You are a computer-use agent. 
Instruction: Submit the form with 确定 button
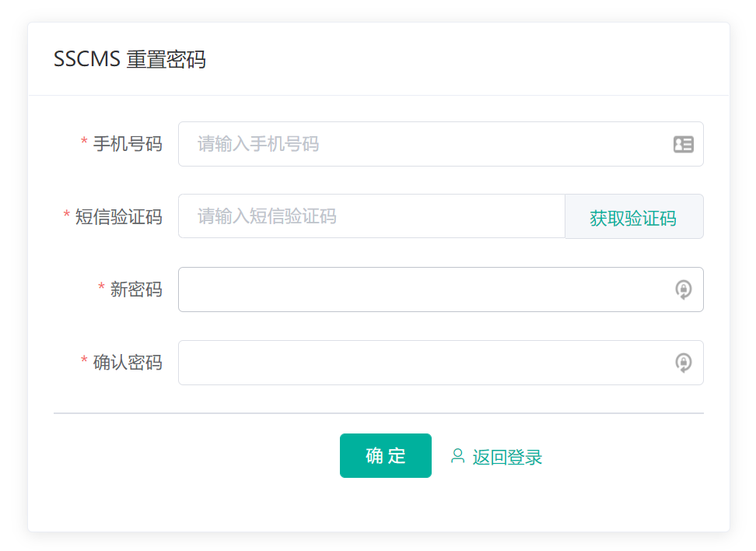[385, 456]
